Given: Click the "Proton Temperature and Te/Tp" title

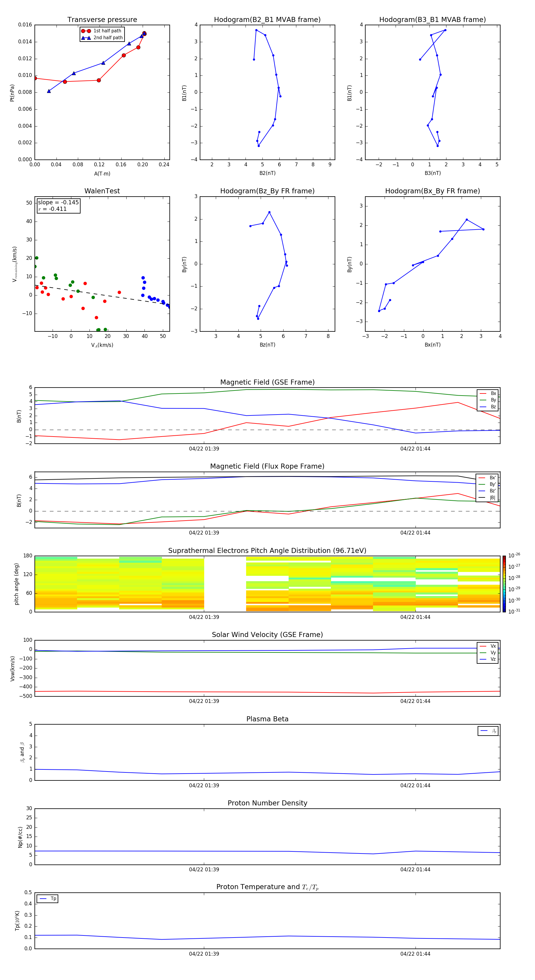Looking at the screenshot, I should pos(267,887).
